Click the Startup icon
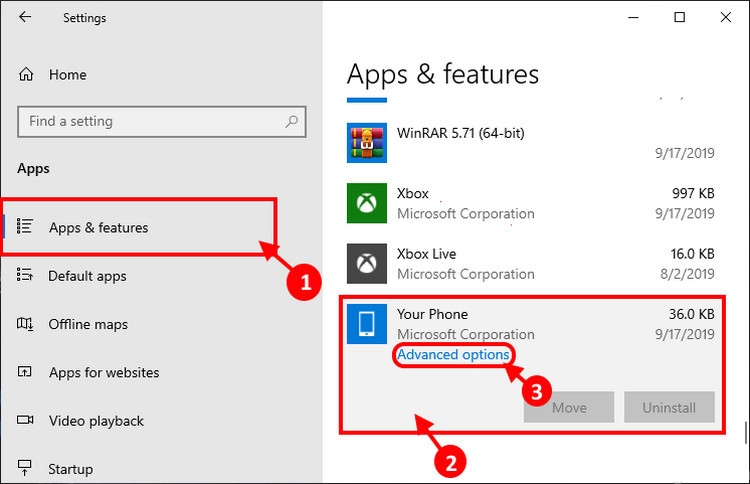The width and height of the screenshot is (750, 484). click(x=24, y=468)
